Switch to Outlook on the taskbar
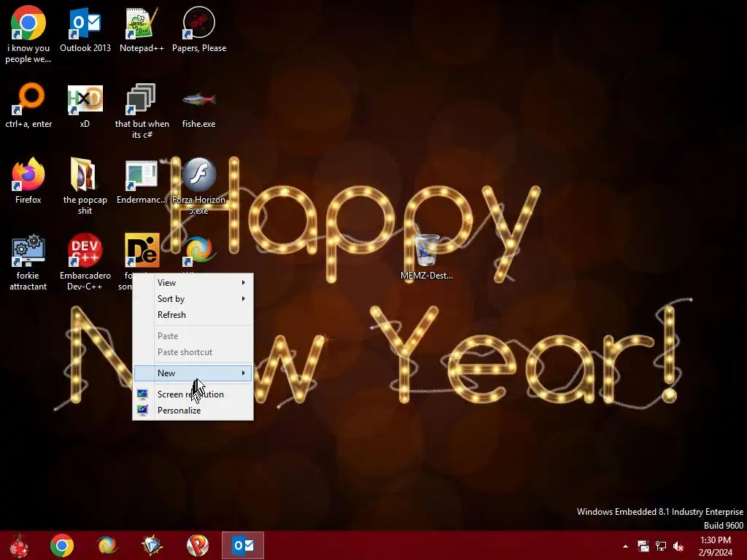Viewport: 747px width, 560px height. 242,545
